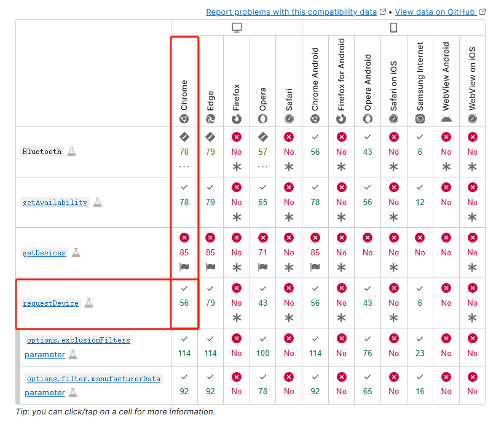Expand the ellipsis in Chrome's Bluetooth cell
This screenshot has width=504, height=423.
(x=184, y=166)
